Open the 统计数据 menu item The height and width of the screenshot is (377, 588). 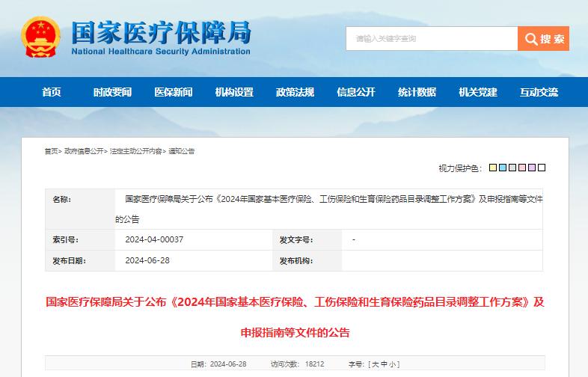417,92
